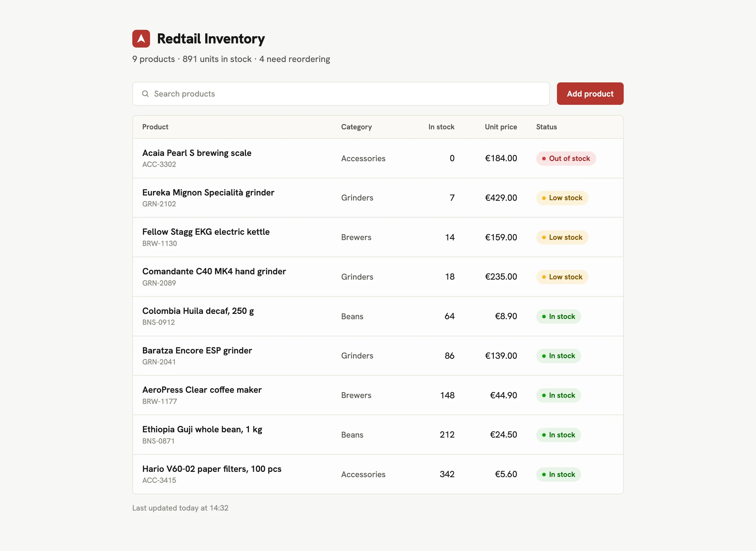
Task: Open Fellow Stagg EKG electric kettle
Action: 206,232
